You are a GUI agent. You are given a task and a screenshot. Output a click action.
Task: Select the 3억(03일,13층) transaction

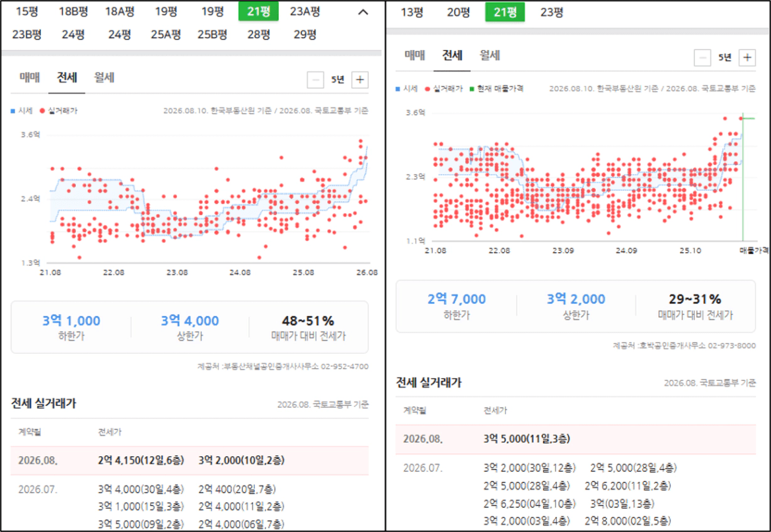click(622, 504)
